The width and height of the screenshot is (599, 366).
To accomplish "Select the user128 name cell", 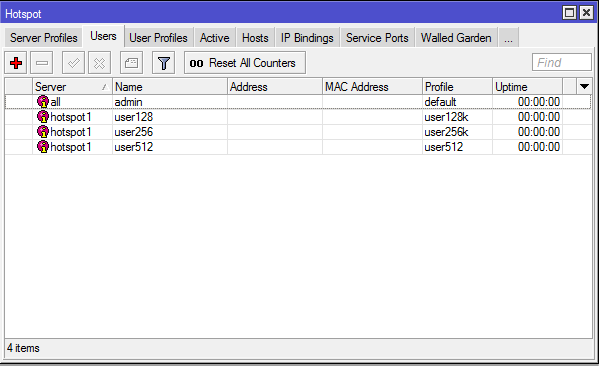I will (170, 117).
